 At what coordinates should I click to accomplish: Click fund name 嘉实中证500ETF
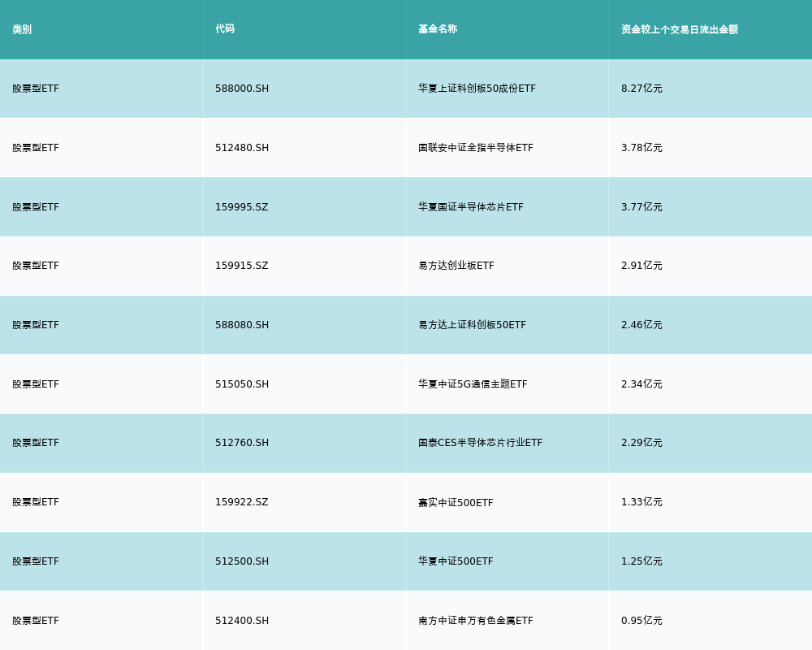point(456,502)
